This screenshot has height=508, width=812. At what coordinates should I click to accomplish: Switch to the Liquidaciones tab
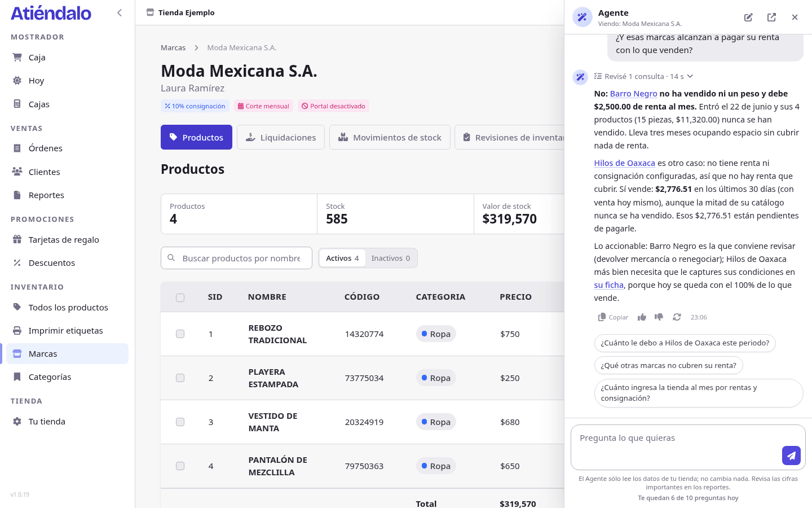(x=281, y=137)
